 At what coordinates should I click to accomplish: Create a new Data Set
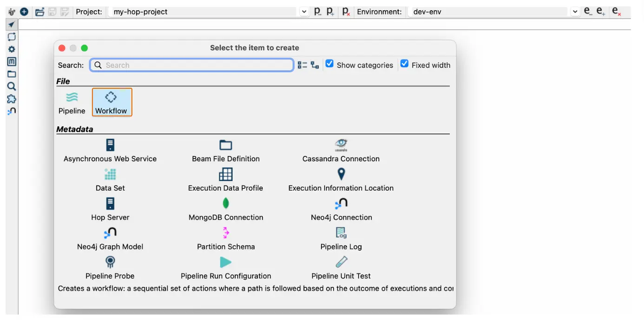point(110,180)
